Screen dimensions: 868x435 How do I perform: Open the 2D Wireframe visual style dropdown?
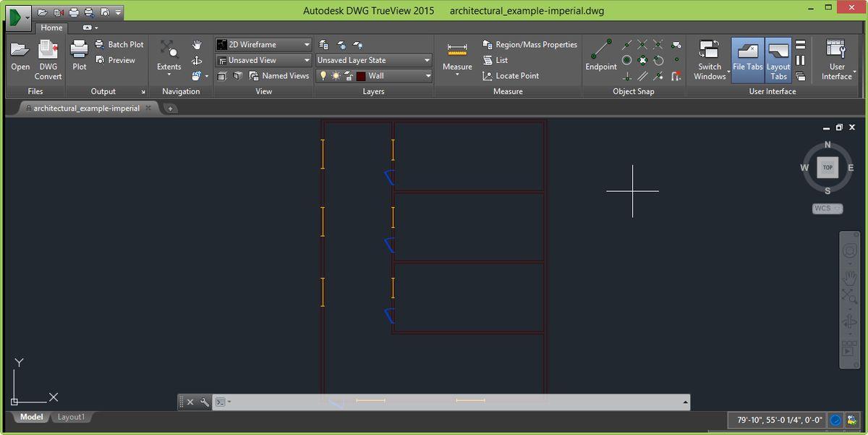(x=264, y=44)
